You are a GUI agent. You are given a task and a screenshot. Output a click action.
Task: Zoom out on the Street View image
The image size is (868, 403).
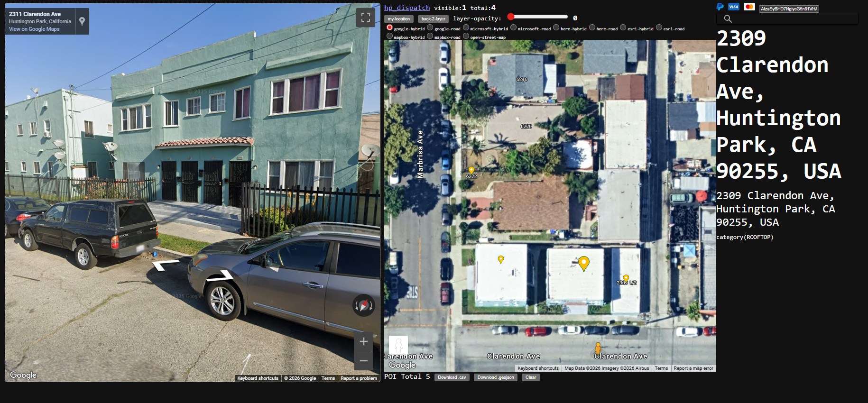pyautogui.click(x=364, y=361)
